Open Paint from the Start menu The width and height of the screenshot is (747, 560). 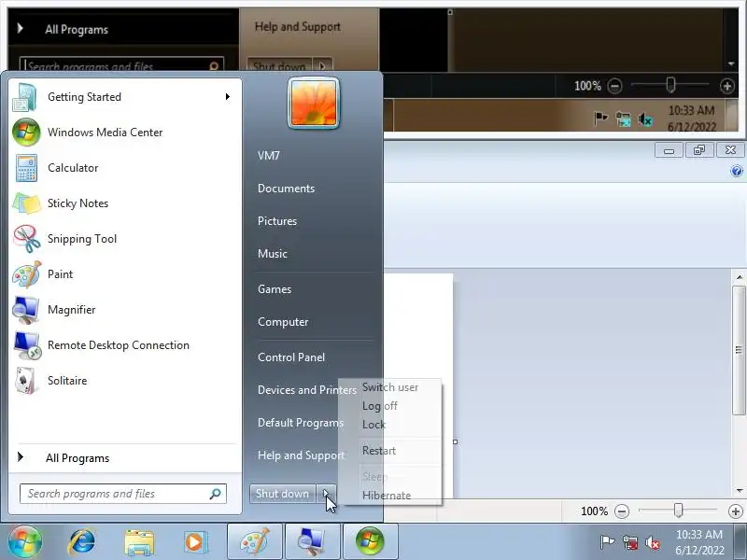click(125, 274)
